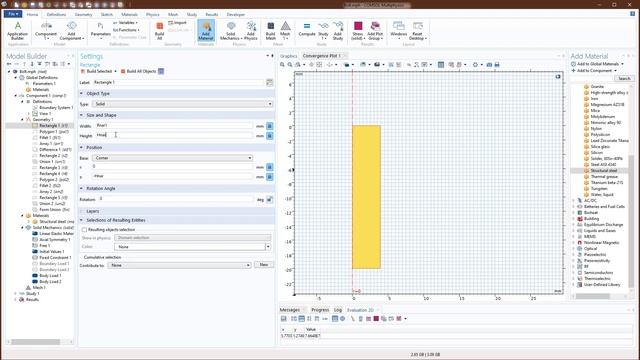640x360 pixels.
Task: Click the New cumulative selection button
Action: click(x=264, y=265)
